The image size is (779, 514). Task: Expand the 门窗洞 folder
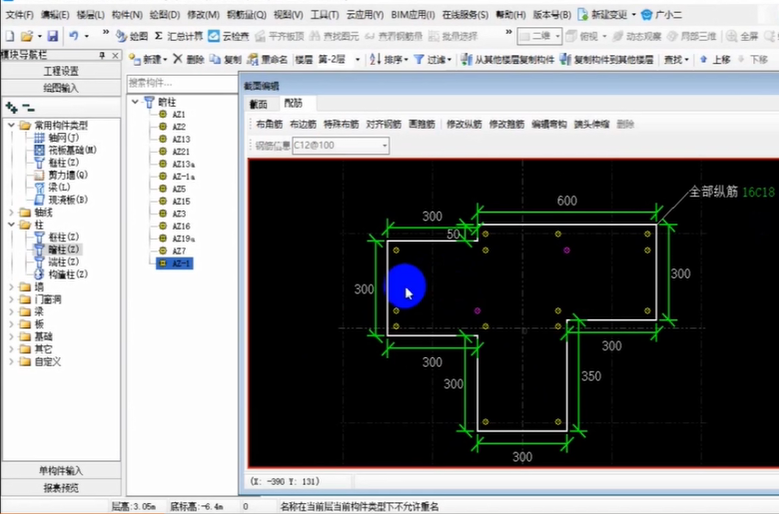pos(11,299)
